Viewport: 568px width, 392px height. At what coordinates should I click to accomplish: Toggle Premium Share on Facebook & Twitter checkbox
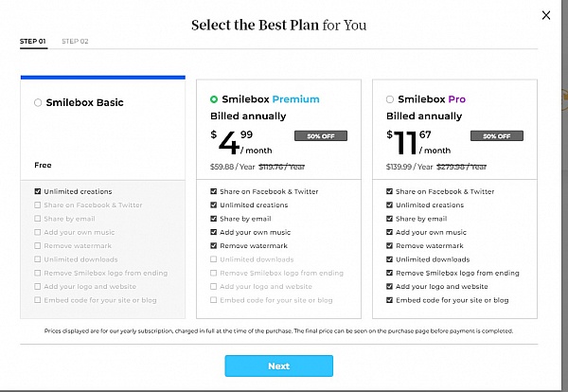(214, 191)
